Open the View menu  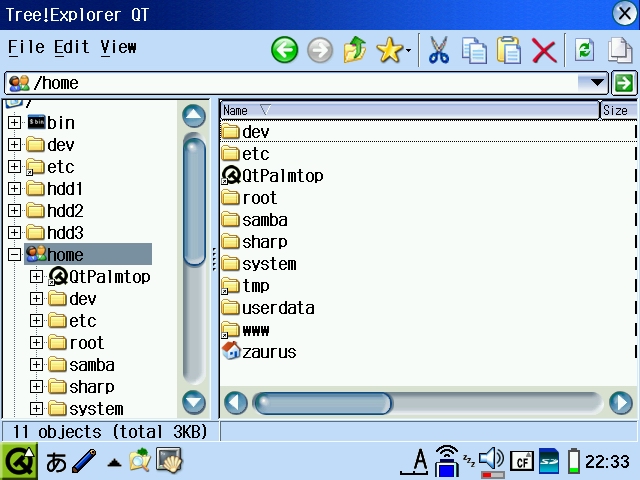[x=118, y=47]
